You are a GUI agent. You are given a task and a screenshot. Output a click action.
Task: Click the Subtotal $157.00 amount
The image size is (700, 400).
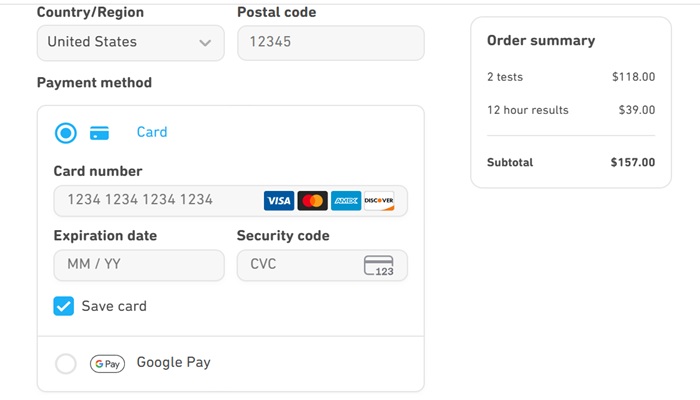[632, 162]
